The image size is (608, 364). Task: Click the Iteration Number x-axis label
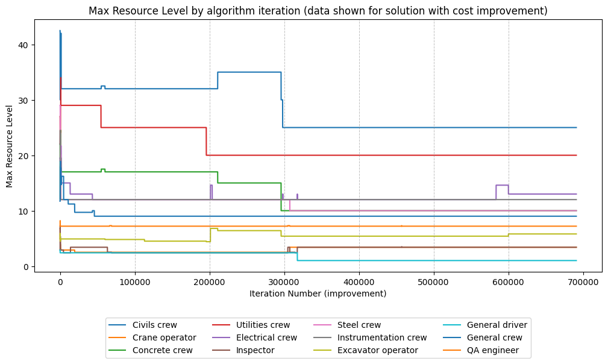[x=319, y=293]
